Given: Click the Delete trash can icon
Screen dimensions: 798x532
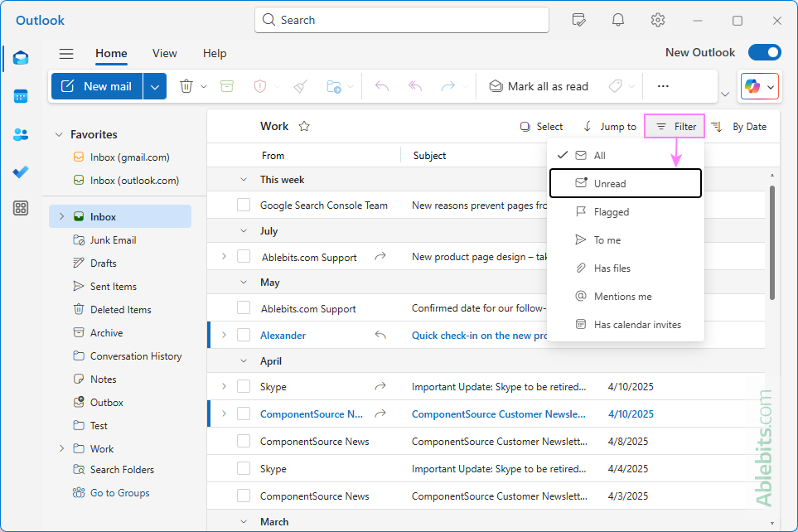Looking at the screenshot, I should (186, 86).
